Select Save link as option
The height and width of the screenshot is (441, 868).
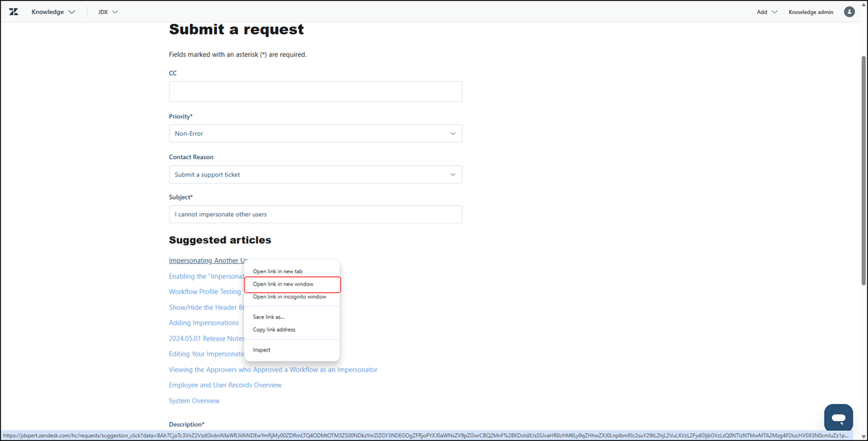click(x=268, y=317)
